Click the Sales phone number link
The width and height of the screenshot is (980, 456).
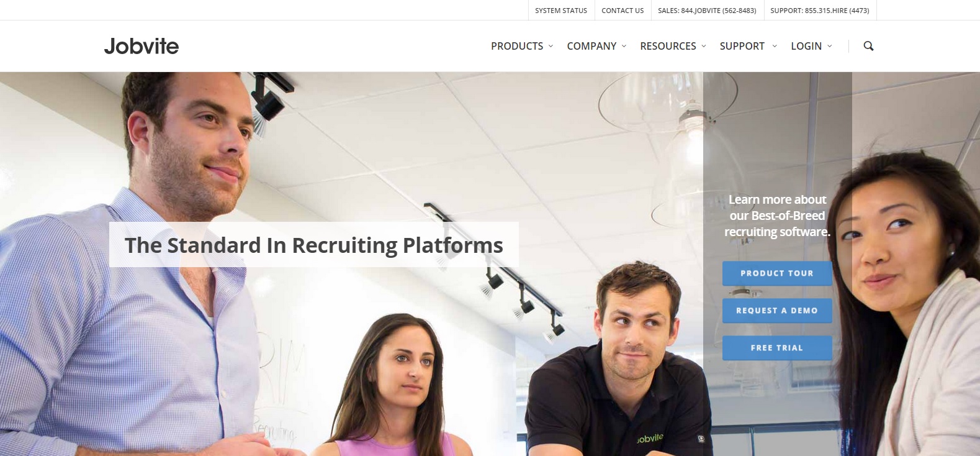tap(707, 11)
